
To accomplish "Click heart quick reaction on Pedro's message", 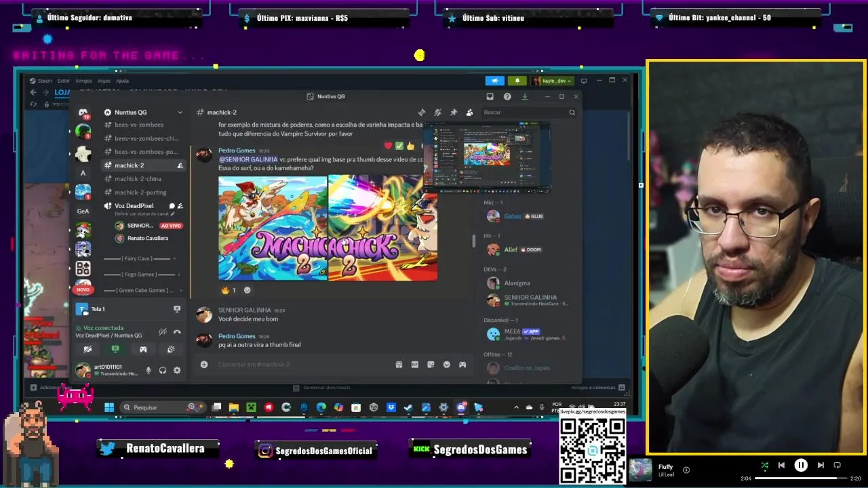I will click(388, 146).
